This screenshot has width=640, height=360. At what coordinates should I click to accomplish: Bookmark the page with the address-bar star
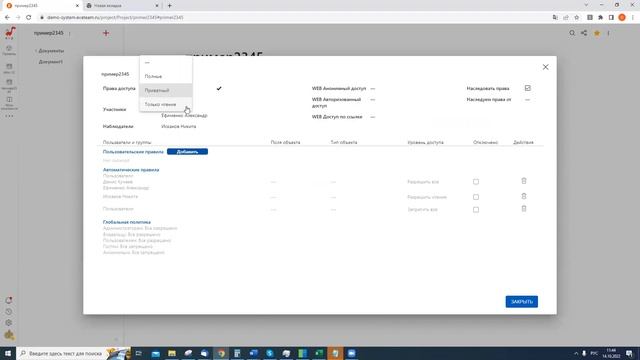tap(577, 18)
